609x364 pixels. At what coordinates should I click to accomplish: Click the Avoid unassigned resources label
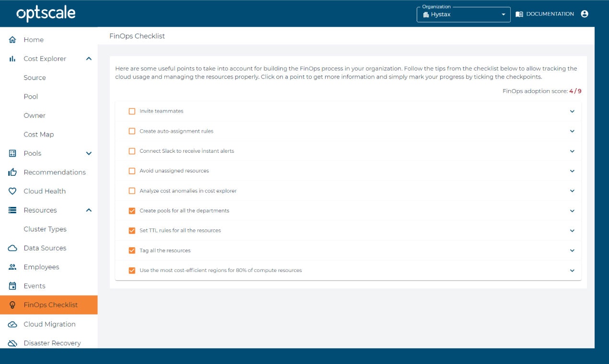(174, 171)
